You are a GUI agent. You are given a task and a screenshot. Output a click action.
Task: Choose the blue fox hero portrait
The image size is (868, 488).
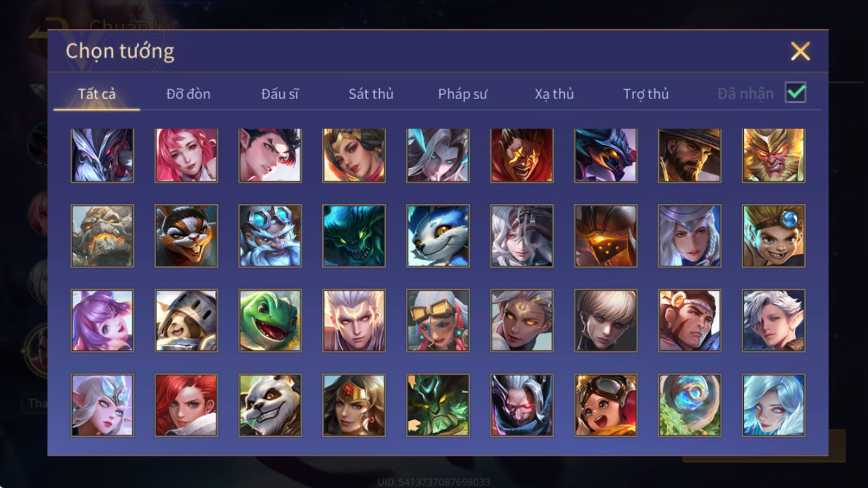(x=438, y=236)
